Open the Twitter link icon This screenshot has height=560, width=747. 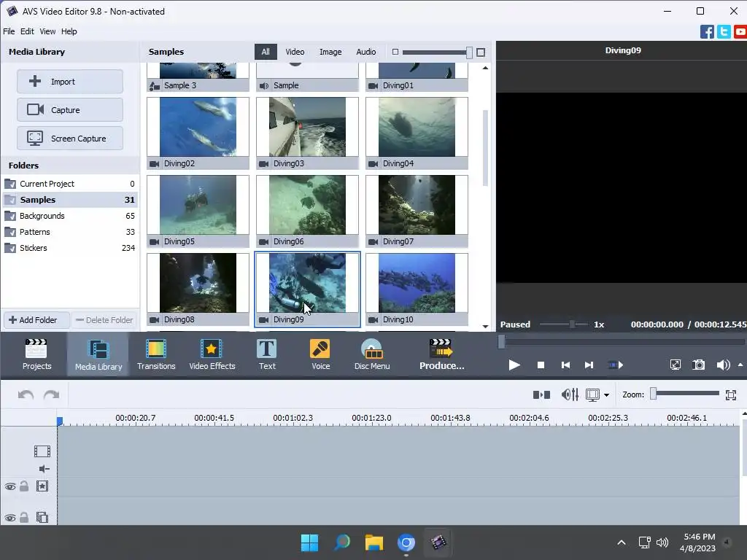(x=724, y=32)
